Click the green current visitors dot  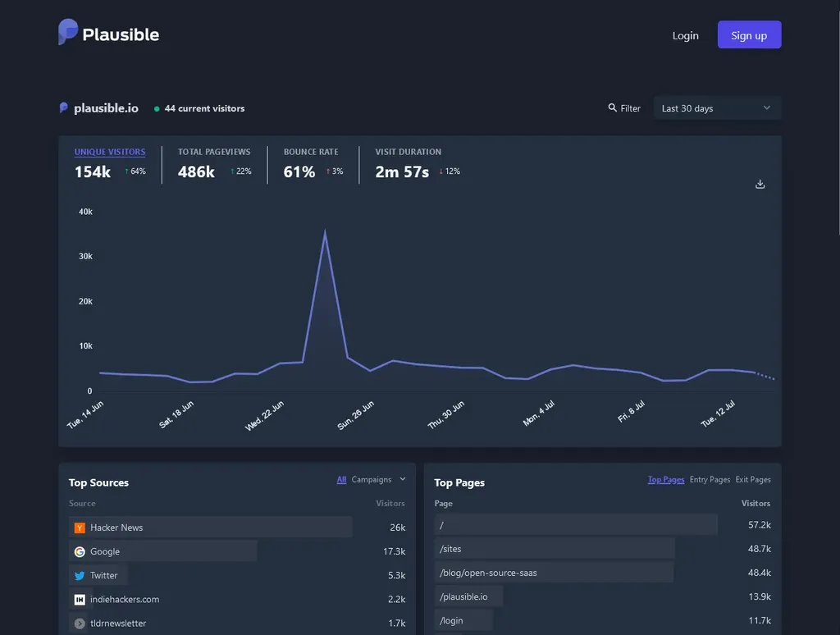pos(157,109)
